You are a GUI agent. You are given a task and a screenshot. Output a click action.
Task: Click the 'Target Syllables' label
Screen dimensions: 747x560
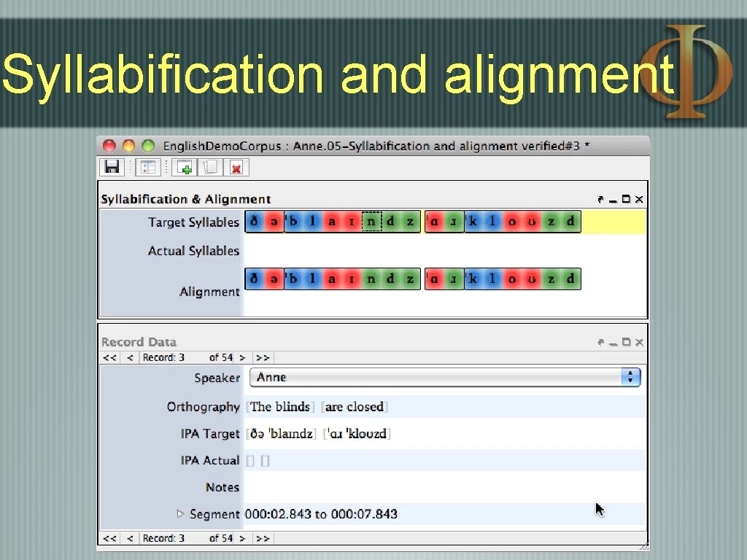pyautogui.click(x=193, y=222)
